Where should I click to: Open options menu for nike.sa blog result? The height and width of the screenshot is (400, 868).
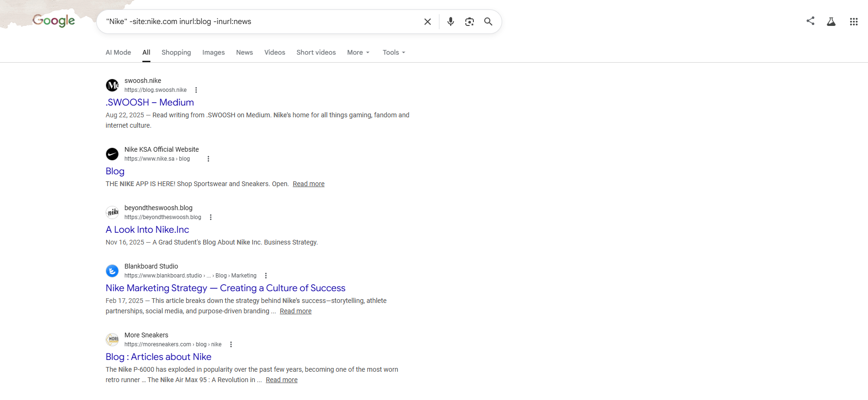pyautogui.click(x=208, y=159)
